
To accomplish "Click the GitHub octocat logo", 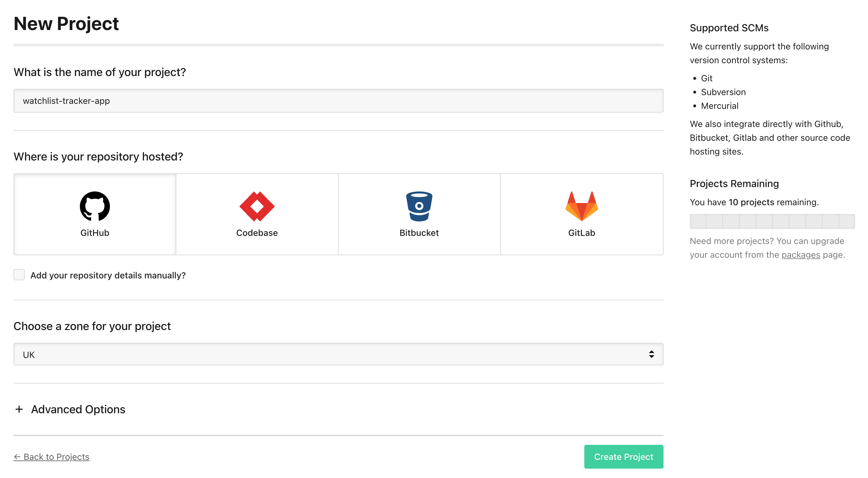I will [x=95, y=206].
